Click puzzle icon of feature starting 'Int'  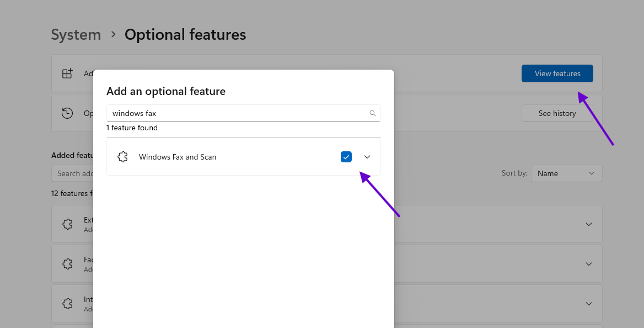coord(68,304)
